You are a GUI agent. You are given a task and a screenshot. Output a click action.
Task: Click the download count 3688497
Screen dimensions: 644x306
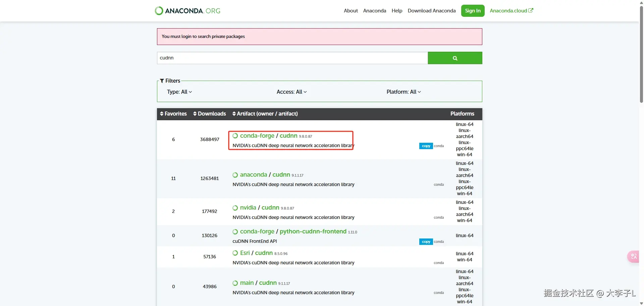tap(210, 139)
